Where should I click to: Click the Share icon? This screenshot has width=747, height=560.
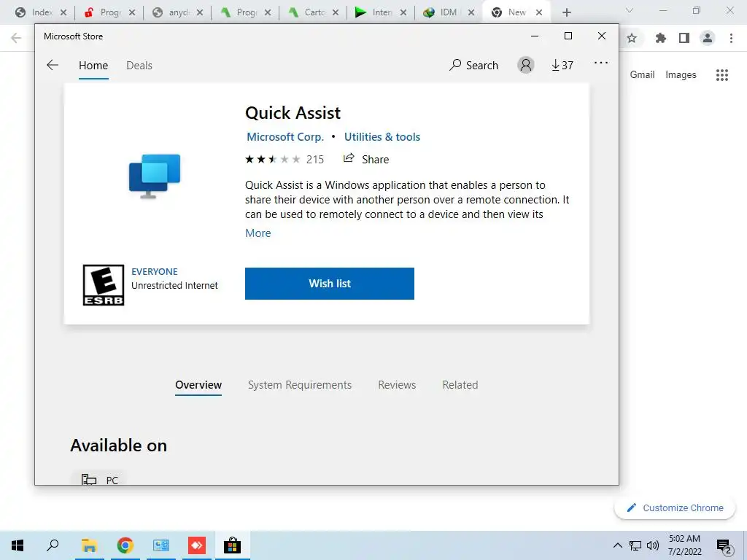pos(349,158)
